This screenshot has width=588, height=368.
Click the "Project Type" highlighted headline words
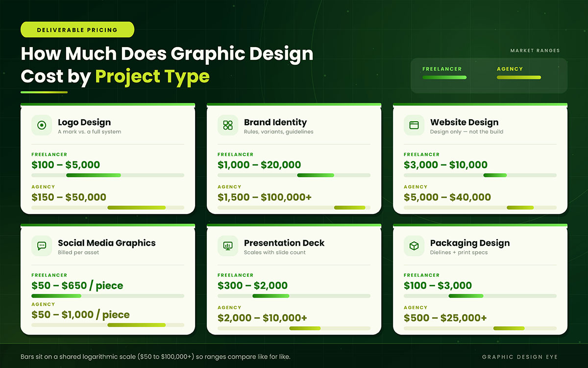(152, 77)
